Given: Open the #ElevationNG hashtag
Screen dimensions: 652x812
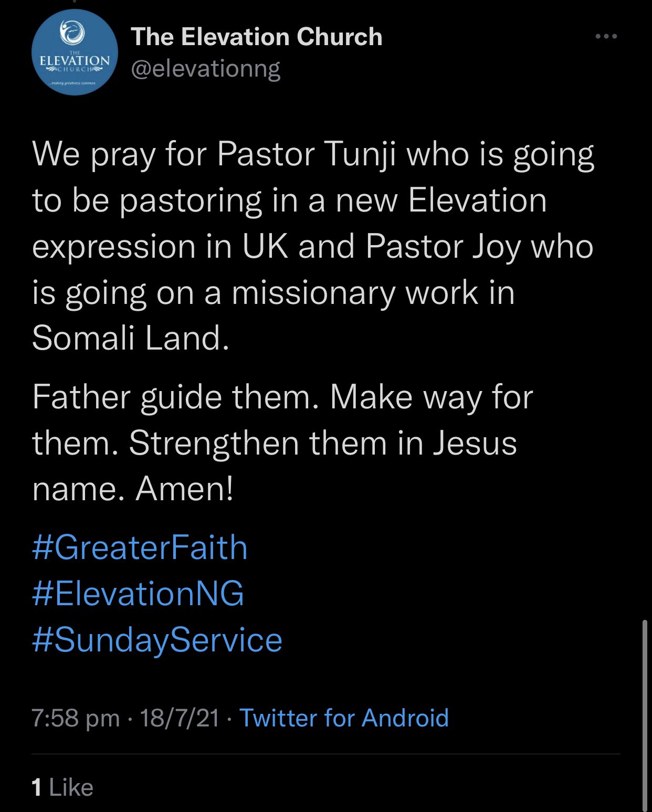Looking at the screenshot, I should pyautogui.click(x=138, y=594).
